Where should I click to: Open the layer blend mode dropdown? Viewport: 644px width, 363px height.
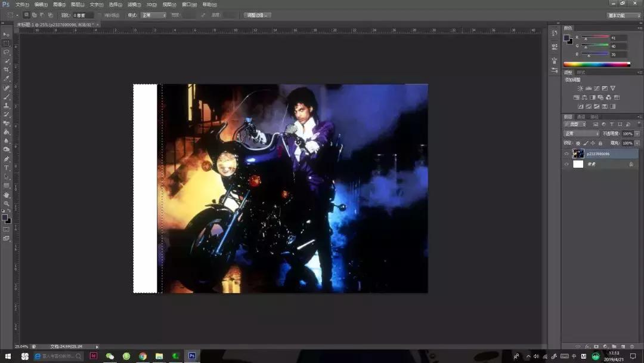click(581, 134)
